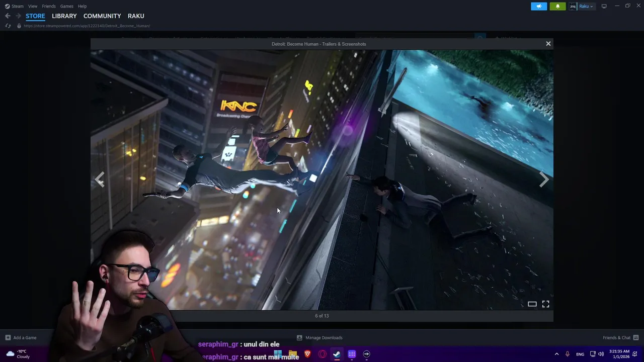Click the padlock icon beside the URL
Viewport: 644px width, 362px height.
[19, 26]
